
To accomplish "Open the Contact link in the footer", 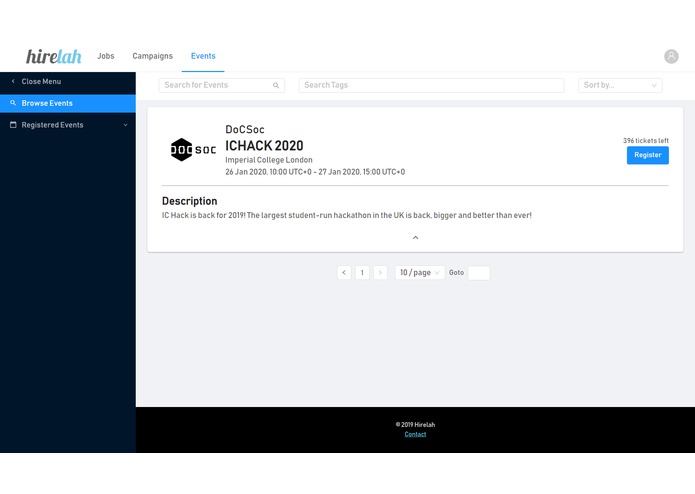I will point(415,434).
